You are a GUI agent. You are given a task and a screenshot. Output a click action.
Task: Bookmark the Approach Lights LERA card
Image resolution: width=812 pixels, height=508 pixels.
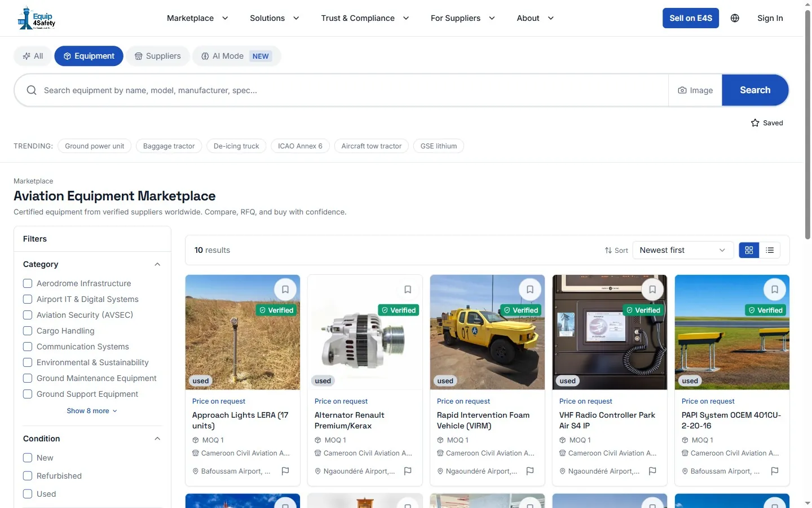[285, 290]
